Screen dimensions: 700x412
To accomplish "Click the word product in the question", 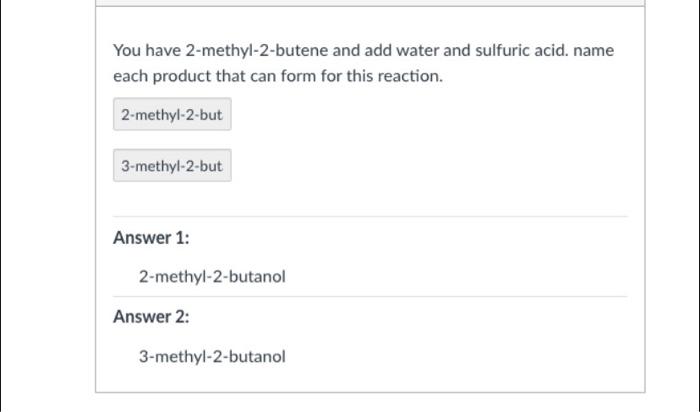I will [182, 77].
